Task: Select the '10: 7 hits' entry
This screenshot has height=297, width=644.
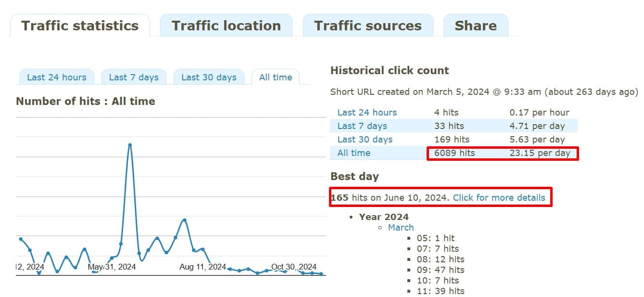Action: point(438,281)
